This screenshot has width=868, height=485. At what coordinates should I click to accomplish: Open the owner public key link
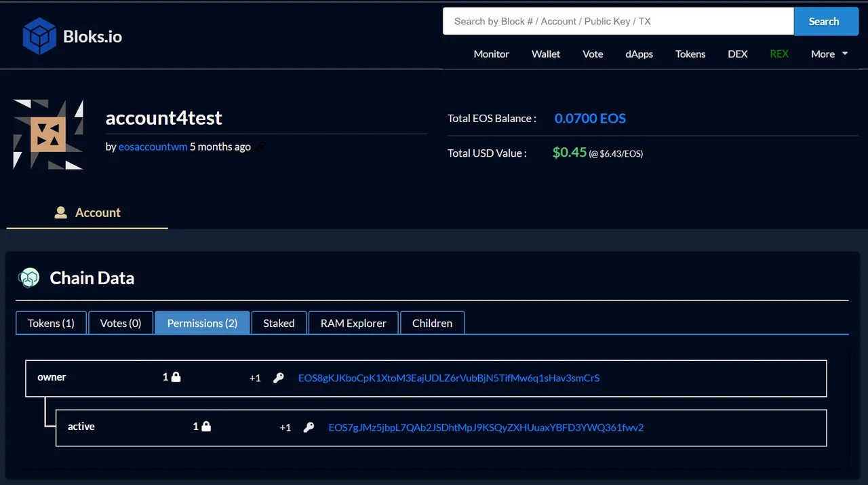click(449, 378)
